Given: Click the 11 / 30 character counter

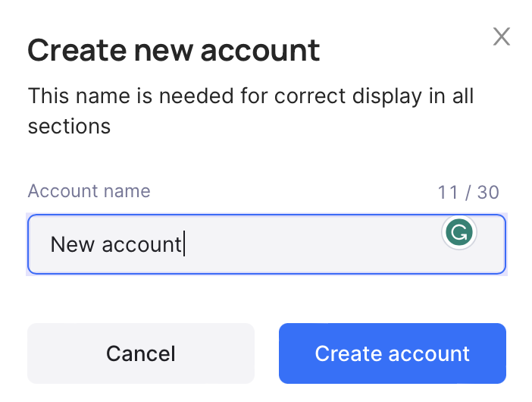Looking at the screenshot, I should pos(468,192).
